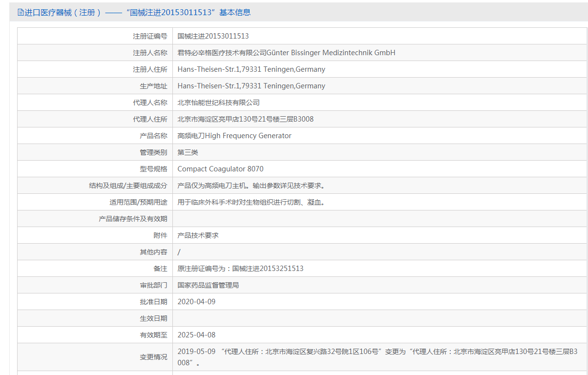Click the 审批部门 value 国家药品监督管理局
This screenshot has width=588, height=375.
pos(209,285)
